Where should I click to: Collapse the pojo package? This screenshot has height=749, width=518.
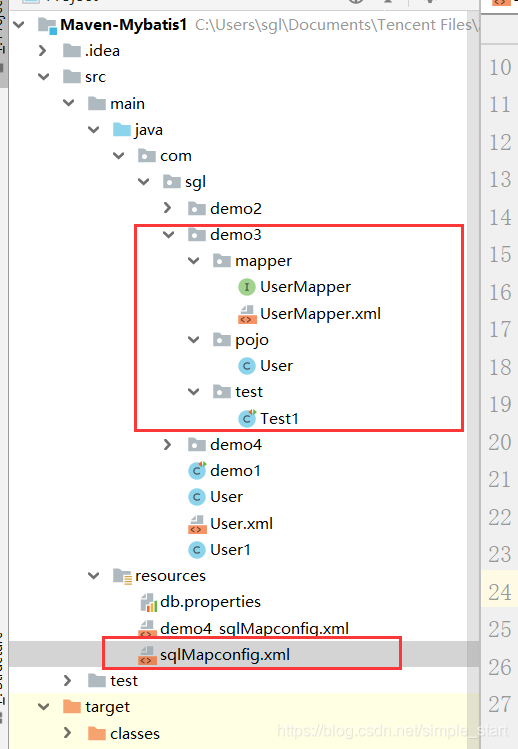194,339
